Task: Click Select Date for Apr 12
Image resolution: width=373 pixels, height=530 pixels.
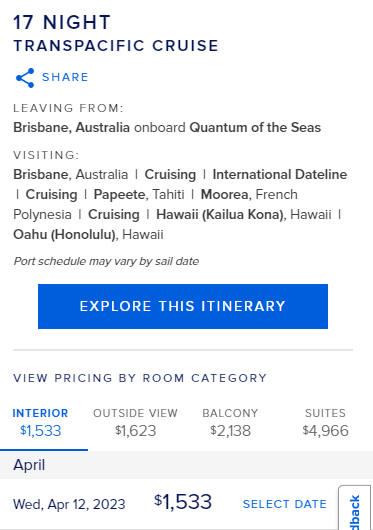Action: tap(284, 504)
